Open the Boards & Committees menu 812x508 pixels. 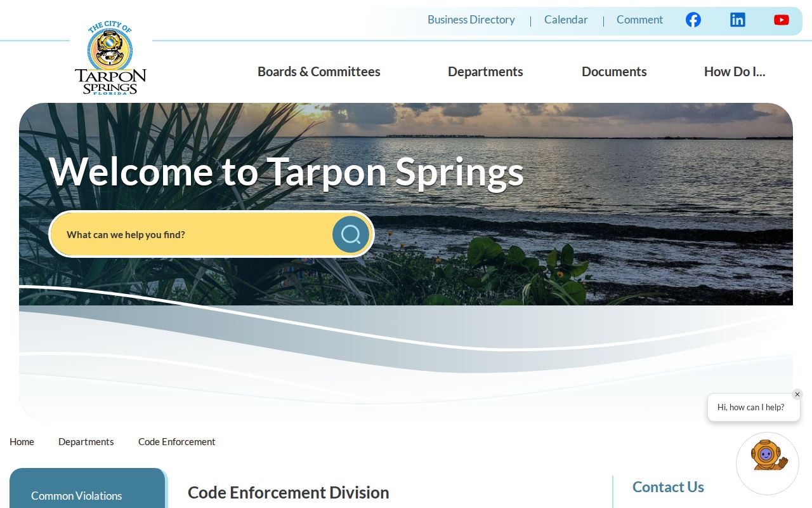pyautogui.click(x=319, y=72)
